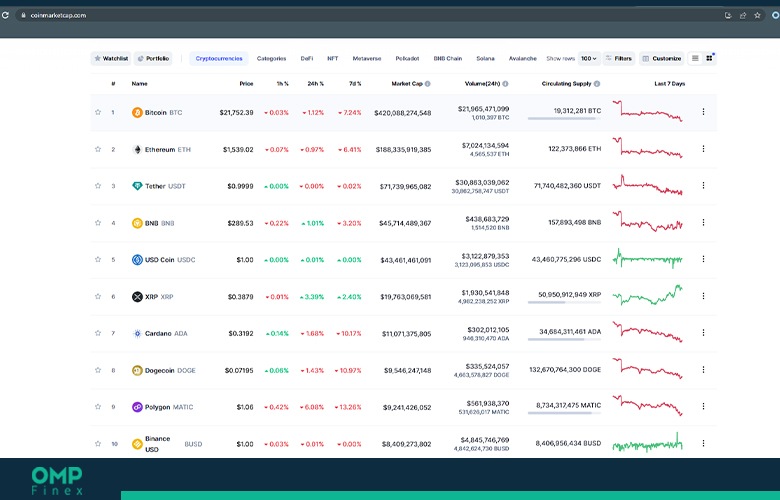Switch to list view layout icon
Screen dimensions: 780x500
tap(695, 58)
